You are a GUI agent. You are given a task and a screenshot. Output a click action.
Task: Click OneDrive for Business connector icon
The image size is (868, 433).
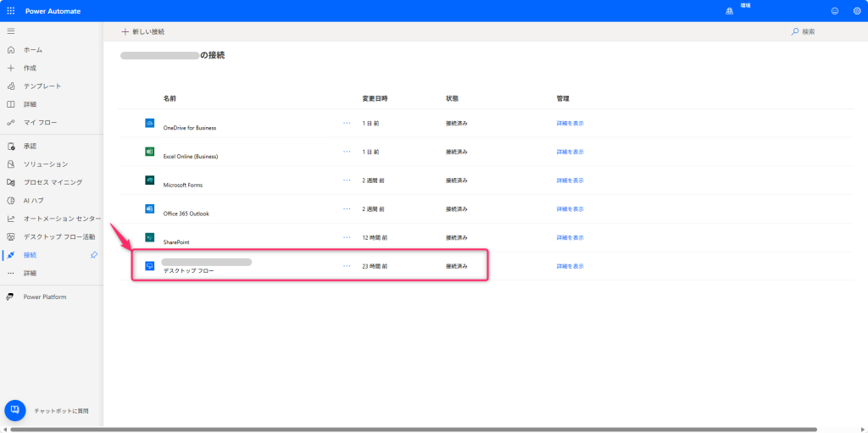pyautogui.click(x=149, y=123)
